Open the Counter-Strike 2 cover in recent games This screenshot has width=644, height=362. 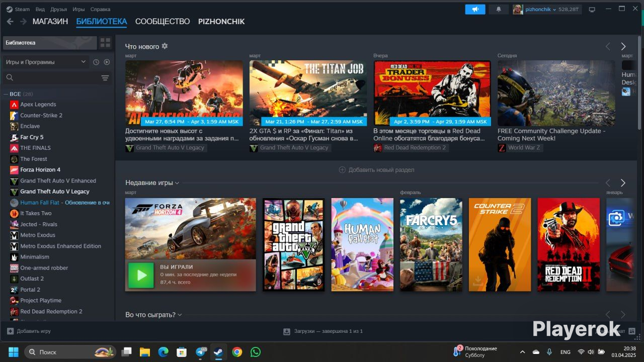pos(500,244)
